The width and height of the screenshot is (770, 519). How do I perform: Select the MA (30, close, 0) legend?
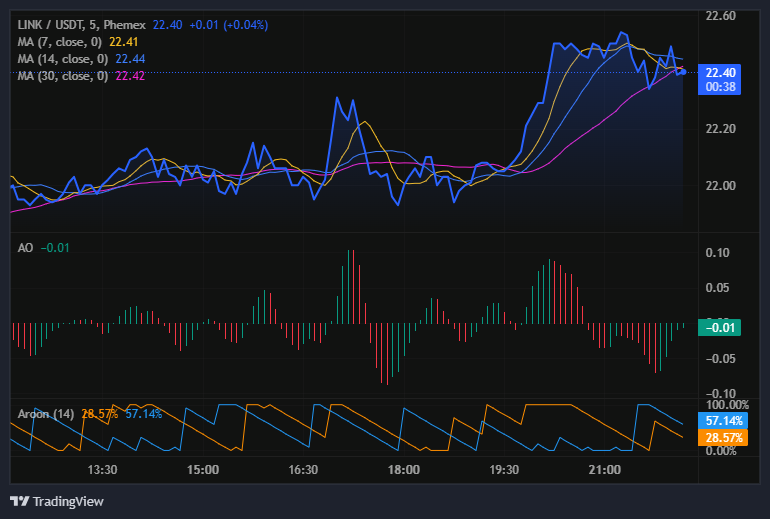pyautogui.click(x=64, y=76)
